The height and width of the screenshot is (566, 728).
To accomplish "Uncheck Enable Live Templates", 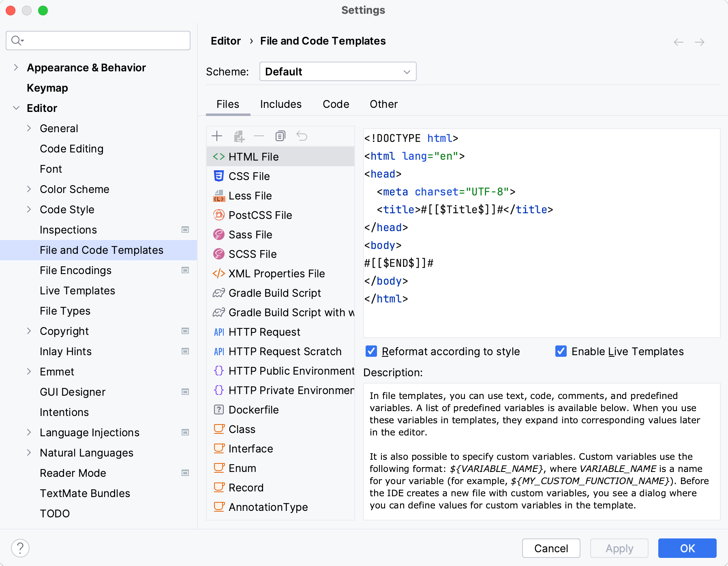I will click(561, 351).
